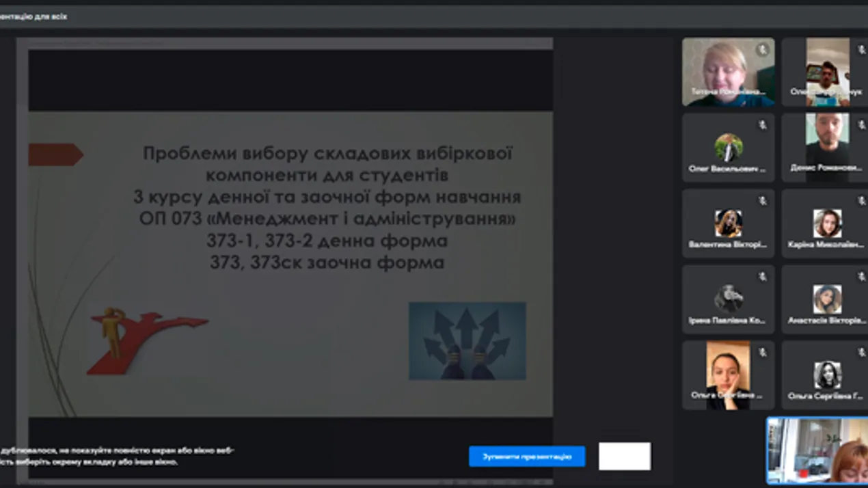Click Олег Васильович's round avatar
The image size is (868, 488).
pyautogui.click(x=728, y=147)
